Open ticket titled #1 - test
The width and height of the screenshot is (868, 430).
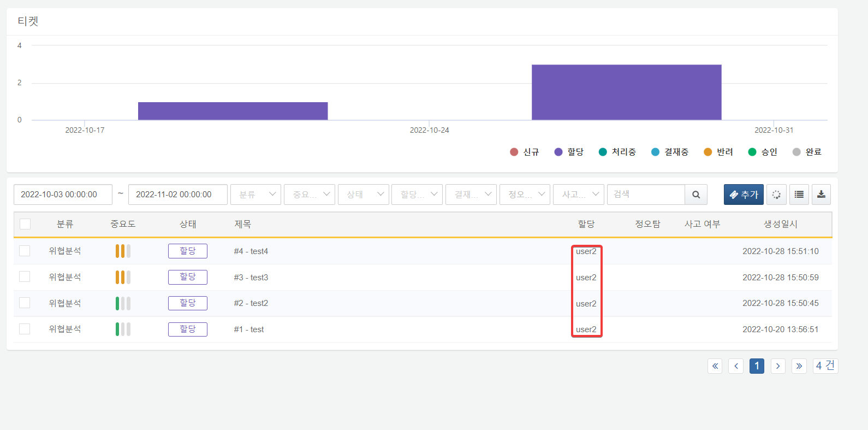click(x=249, y=329)
